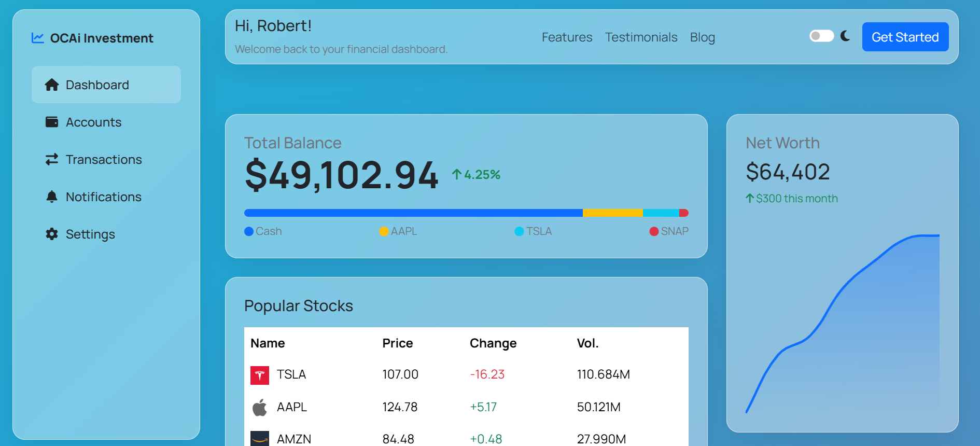Viewport: 980px width, 446px height.
Task: Open the Features menu item
Action: pyautogui.click(x=567, y=37)
